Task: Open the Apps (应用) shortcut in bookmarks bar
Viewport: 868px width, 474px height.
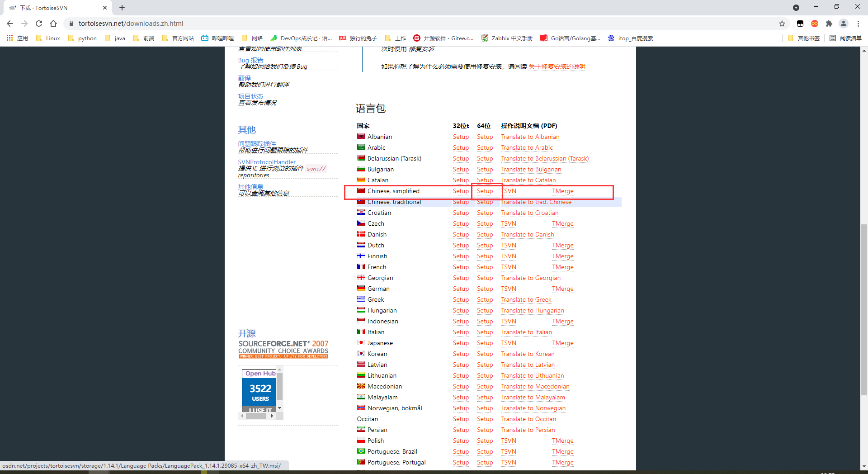Action: click(17, 38)
